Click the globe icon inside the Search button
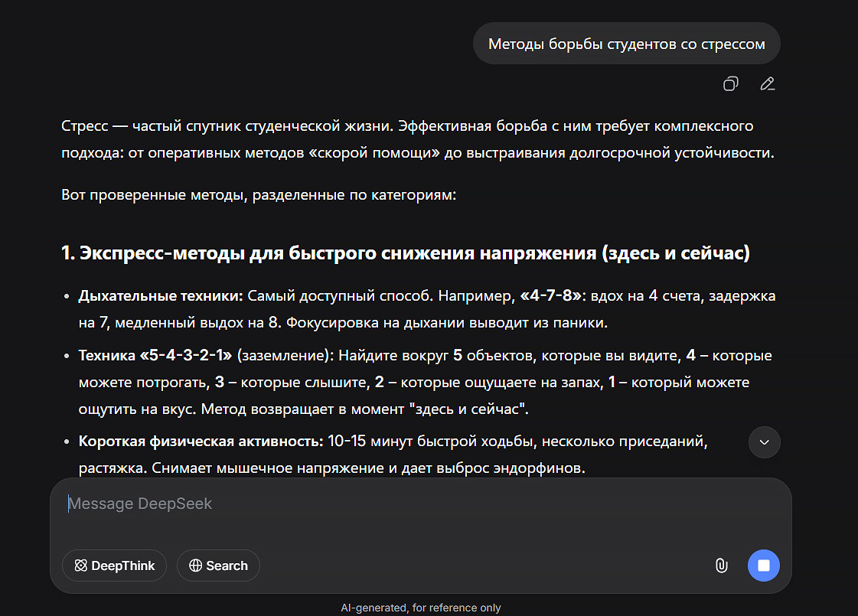The image size is (858, 616). coord(195,565)
